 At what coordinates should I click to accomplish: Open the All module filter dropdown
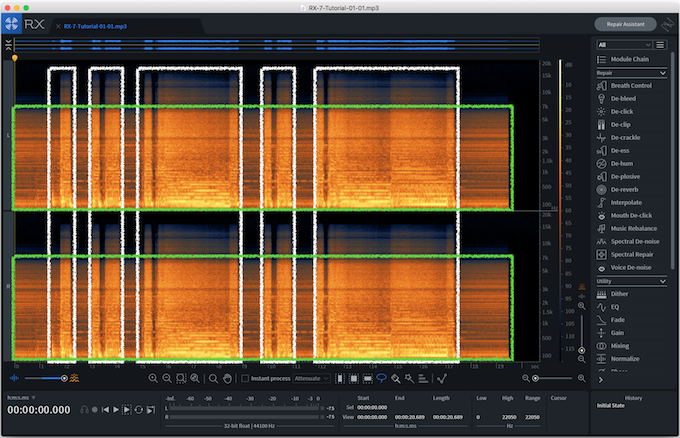coord(624,45)
